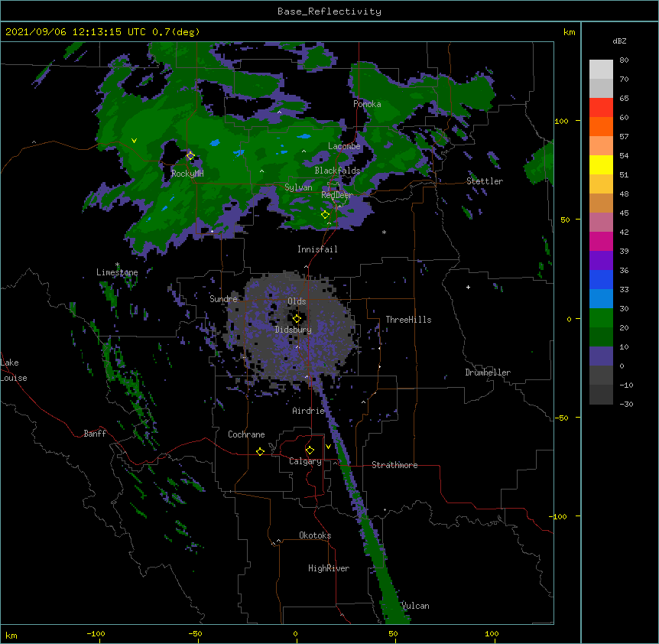Click the yellow V marker east of Calgary
This screenshot has height=644, width=659.
click(328, 447)
